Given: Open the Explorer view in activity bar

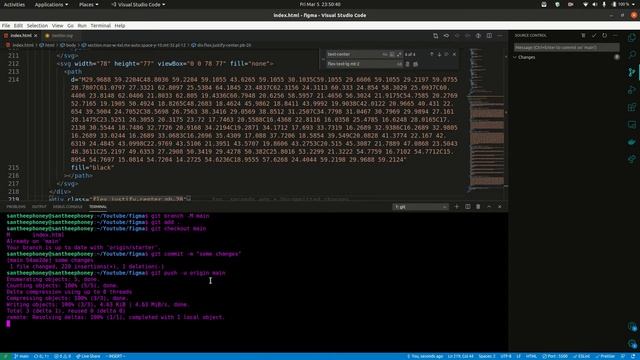Looking at the screenshot, I should point(632,38).
